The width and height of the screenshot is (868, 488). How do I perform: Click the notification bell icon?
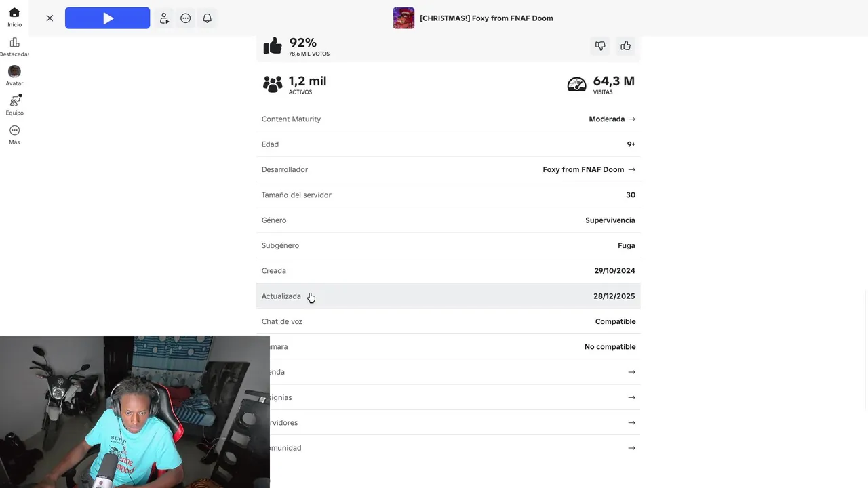pos(208,18)
